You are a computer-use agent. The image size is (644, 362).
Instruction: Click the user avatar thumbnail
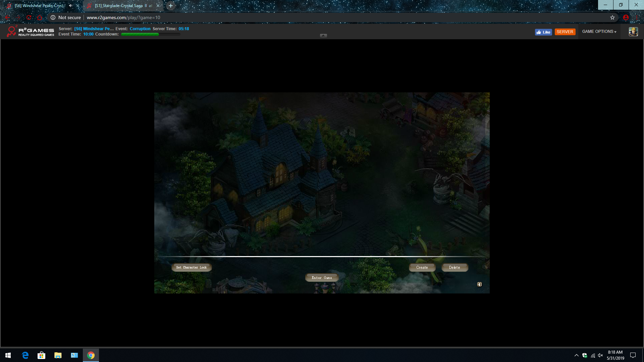tap(633, 32)
